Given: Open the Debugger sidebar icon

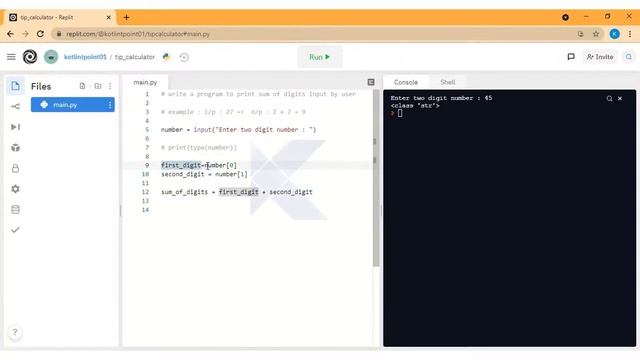Looking at the screenshot, I should tap(16, 127).
